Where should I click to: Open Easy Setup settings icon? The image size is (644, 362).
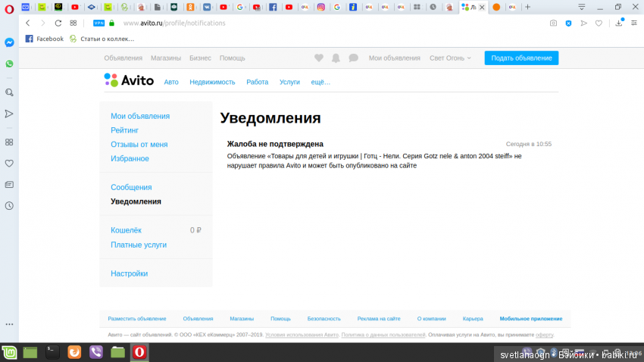coord(634,23)
